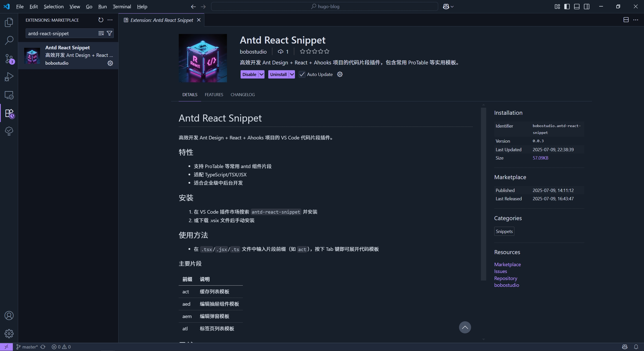The image size is (644, 351).
Task: Refresh the extensions marketplace list
Action: coord(101,20)
